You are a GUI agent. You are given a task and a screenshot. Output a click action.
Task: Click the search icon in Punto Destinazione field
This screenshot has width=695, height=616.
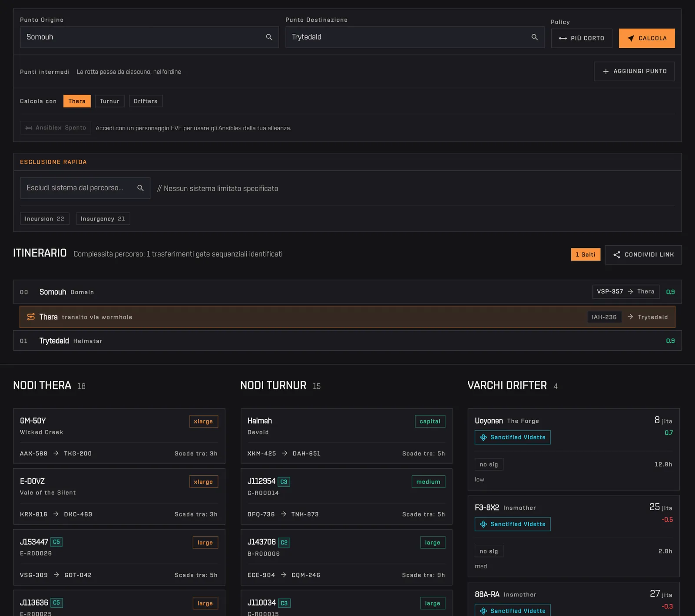point(534,37)
